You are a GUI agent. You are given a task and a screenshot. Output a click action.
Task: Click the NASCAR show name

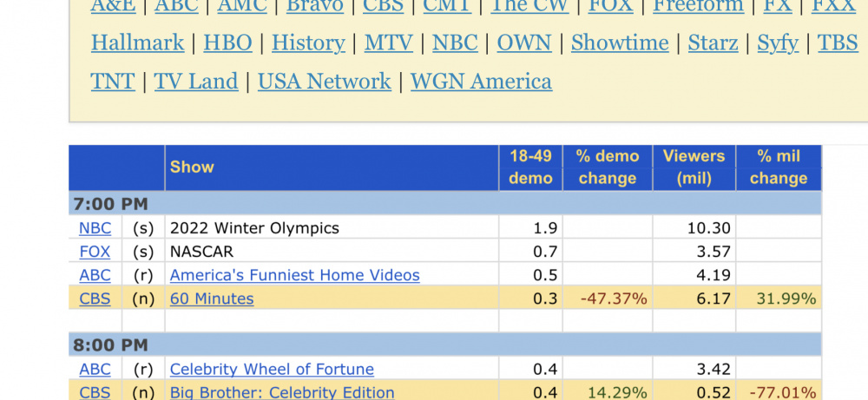[x=201, y=252]
